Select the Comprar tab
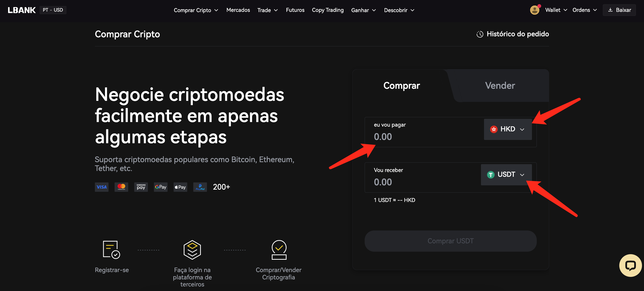 [x=401, y=86]
